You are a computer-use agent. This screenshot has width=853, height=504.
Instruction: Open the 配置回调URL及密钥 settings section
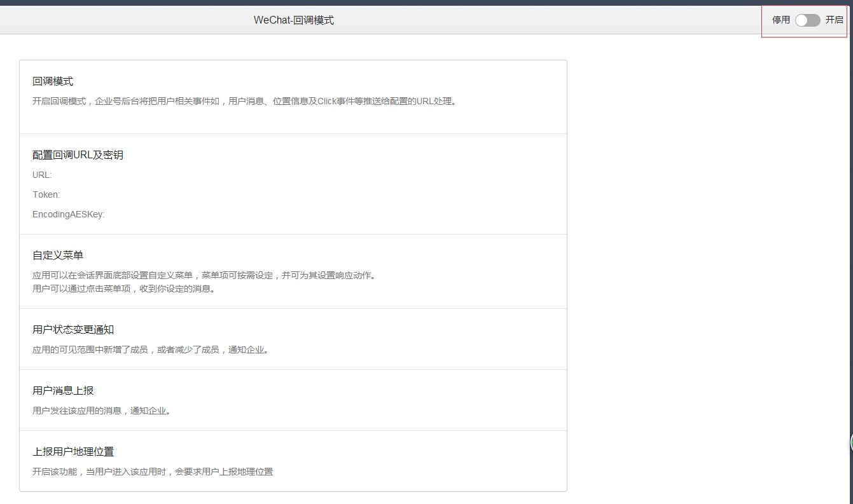click(x=78, y=154)
